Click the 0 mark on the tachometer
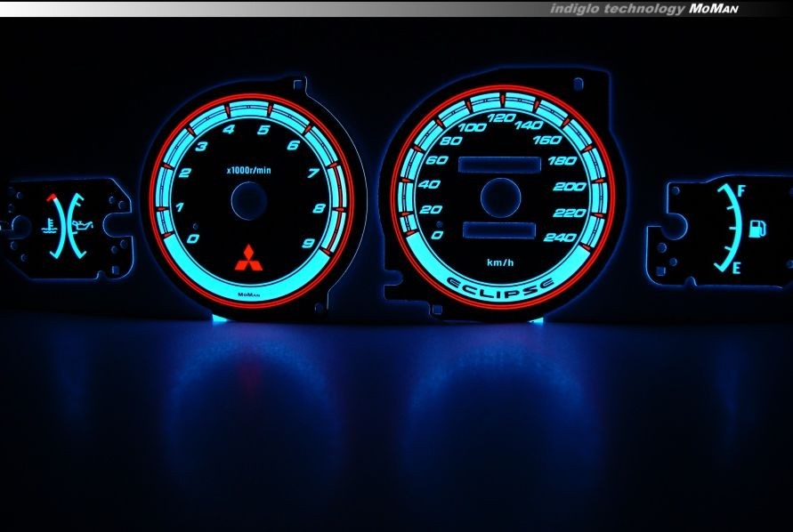793x532 pixels. [194, 238]
